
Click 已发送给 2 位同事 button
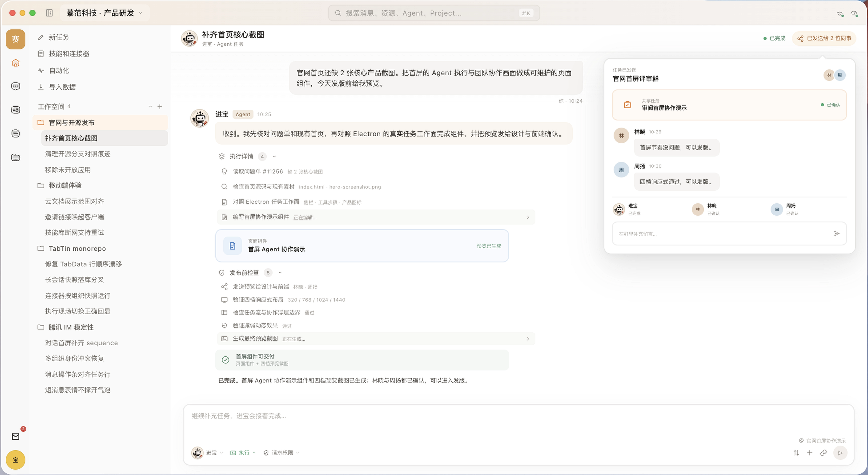pyautogui.click(x=824, y=38)
